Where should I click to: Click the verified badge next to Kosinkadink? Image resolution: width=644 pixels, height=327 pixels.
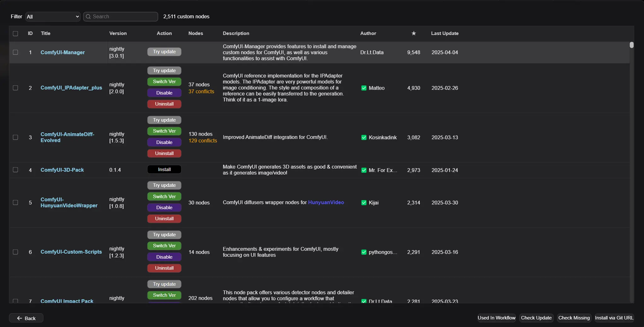coord(364,138)
